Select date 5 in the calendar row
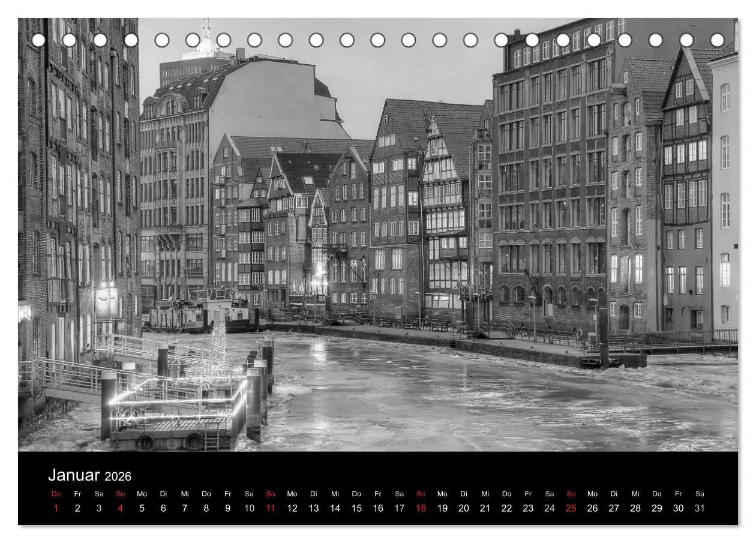 [142, 508]
